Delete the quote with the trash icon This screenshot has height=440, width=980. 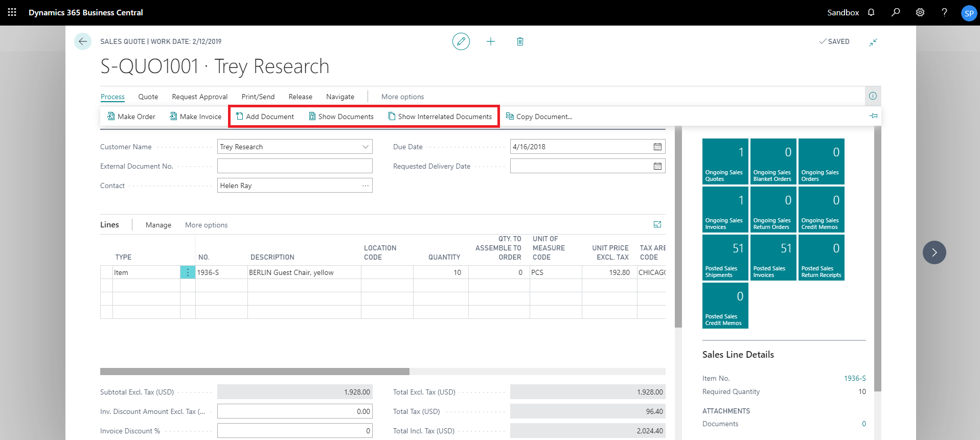coord(520,41)
